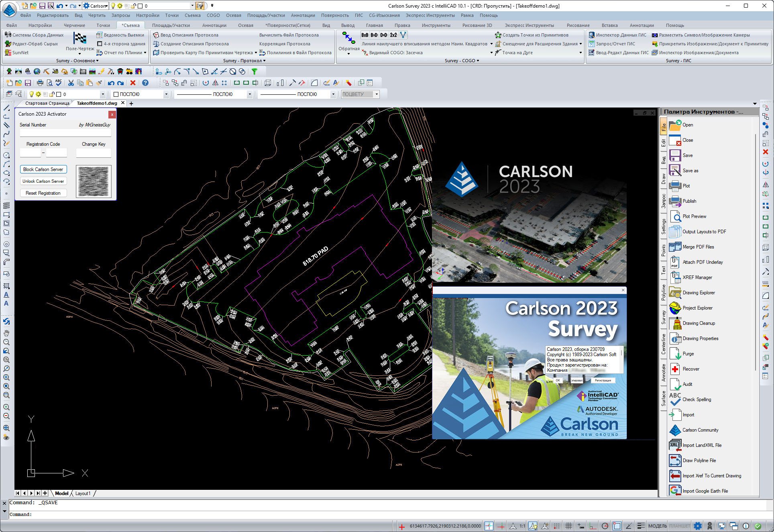Open the Поверхность menu

click(334, 15)
